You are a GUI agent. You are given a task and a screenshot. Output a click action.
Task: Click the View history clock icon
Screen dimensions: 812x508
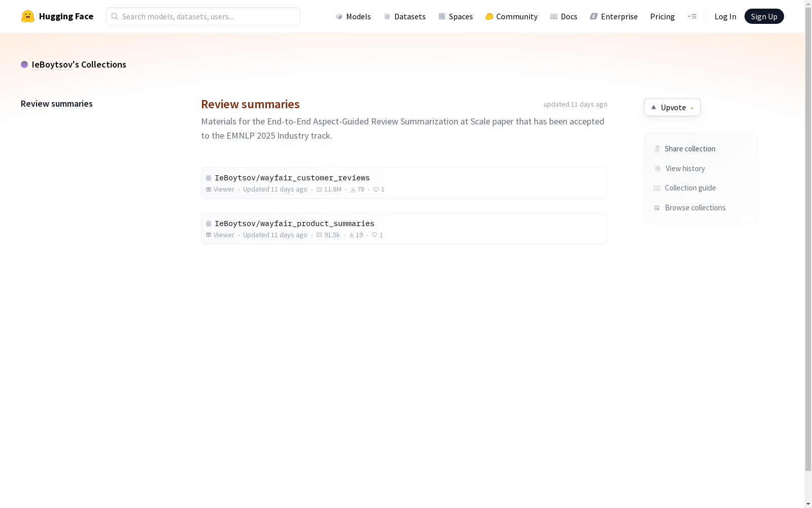(x=658, y=169)
